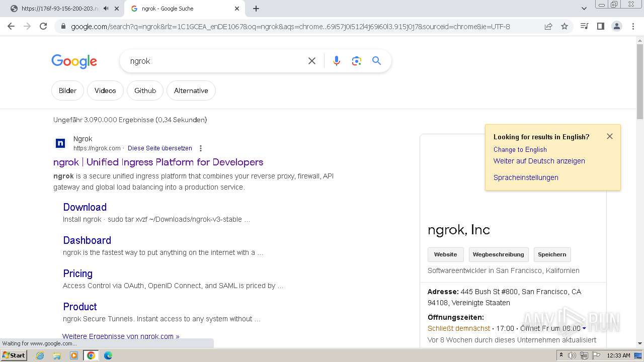Viewport: 644px width, 362px height.
Task: Mute audio on the first browser tab
Action: click(106, 9)
